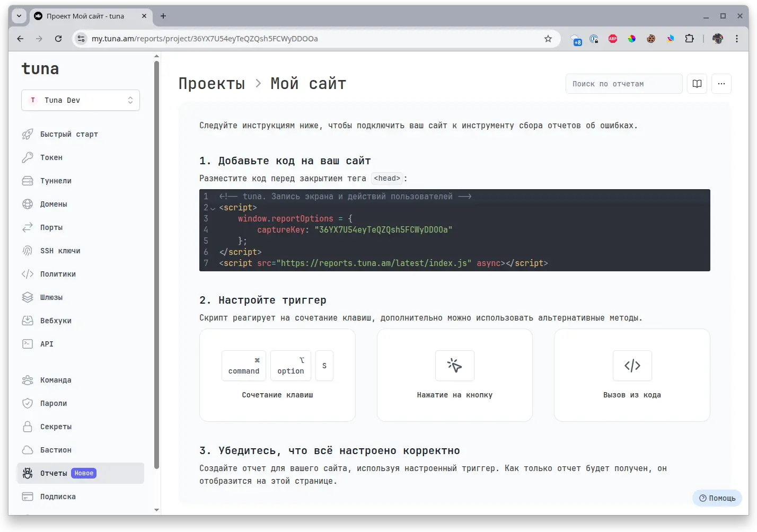The height and width of the screenshot is (532, 757).
Task: Select the 'Вызов из кода' trigger card
Action: click(631, 375)
